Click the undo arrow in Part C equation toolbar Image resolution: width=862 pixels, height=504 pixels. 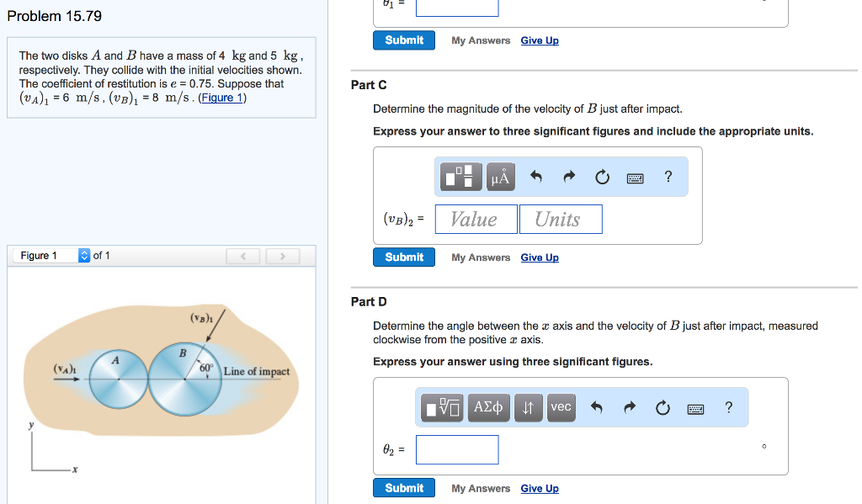click(x=535, y=176)
